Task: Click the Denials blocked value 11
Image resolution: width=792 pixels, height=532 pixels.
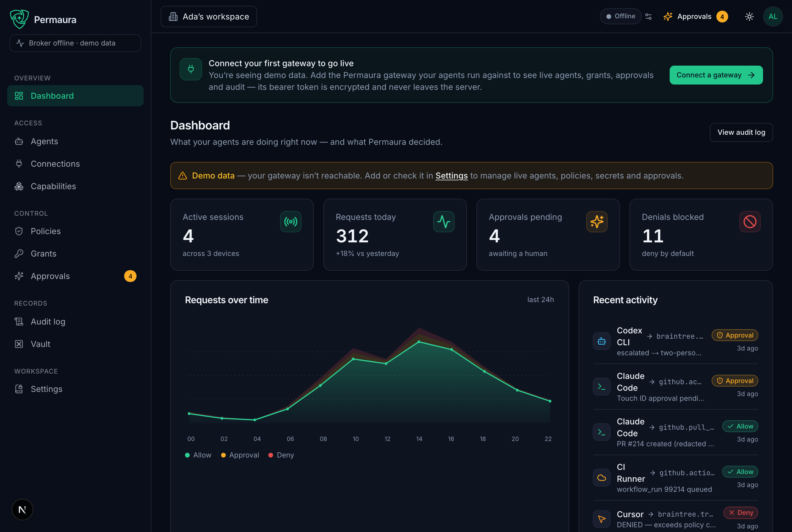Action: (653, 236)
